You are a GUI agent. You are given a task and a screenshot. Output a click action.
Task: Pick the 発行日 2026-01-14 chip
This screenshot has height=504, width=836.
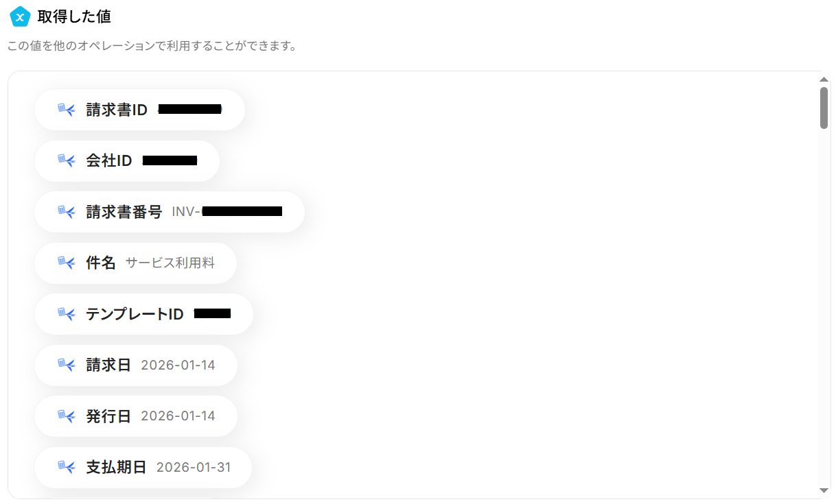pyautogui.click(x=136, y=416)
